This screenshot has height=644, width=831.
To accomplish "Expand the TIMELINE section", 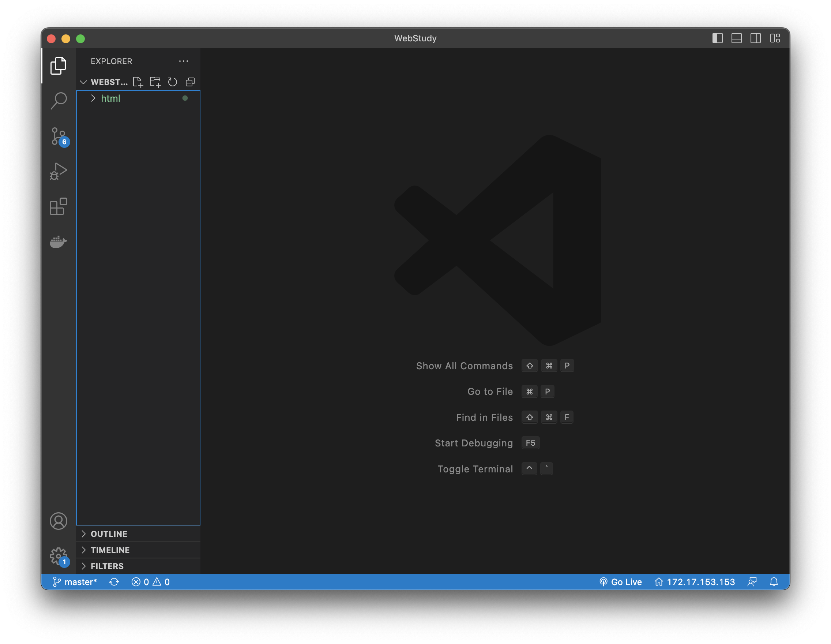I will [x=138, y=550].
